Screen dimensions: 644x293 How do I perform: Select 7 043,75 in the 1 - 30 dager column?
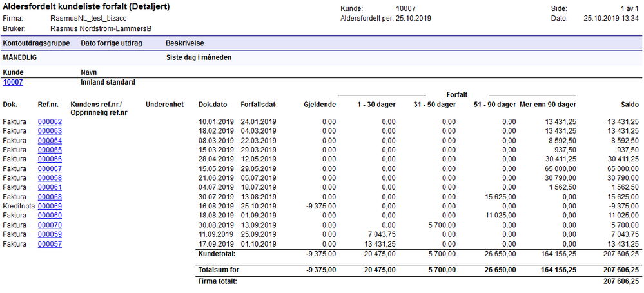(383, 234)
